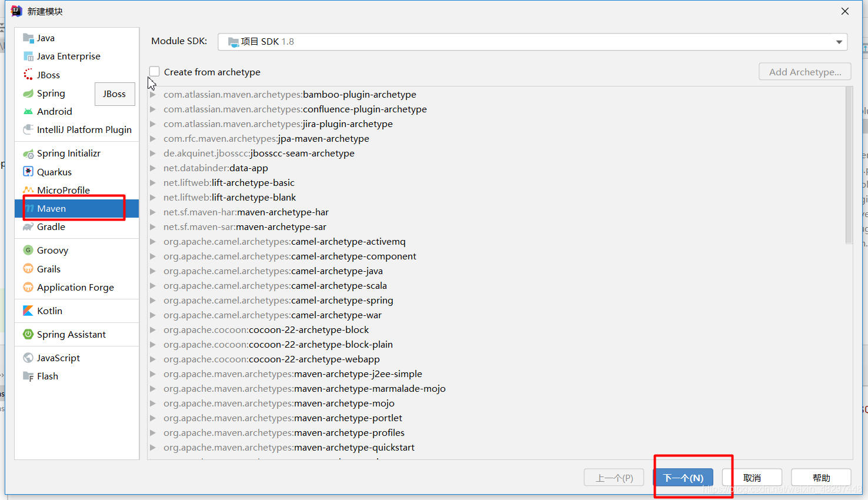Screen dimensions: 868x500
Task: Click the Android robot icon
Action: click(x=28, y=112)
